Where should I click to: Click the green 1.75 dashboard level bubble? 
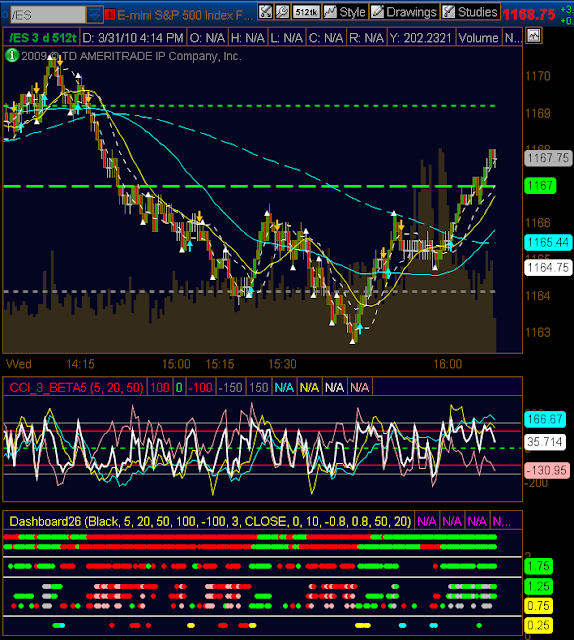(538, 566)
